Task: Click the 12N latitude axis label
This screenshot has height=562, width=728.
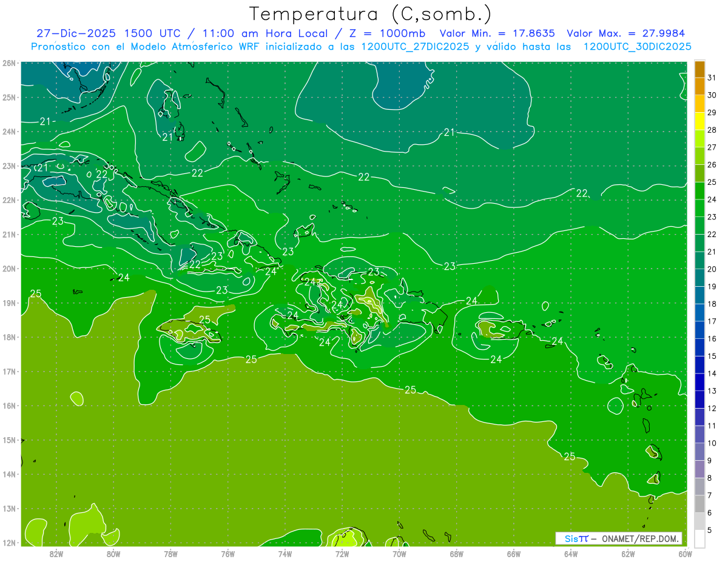Action: click(x=8, y=543)
